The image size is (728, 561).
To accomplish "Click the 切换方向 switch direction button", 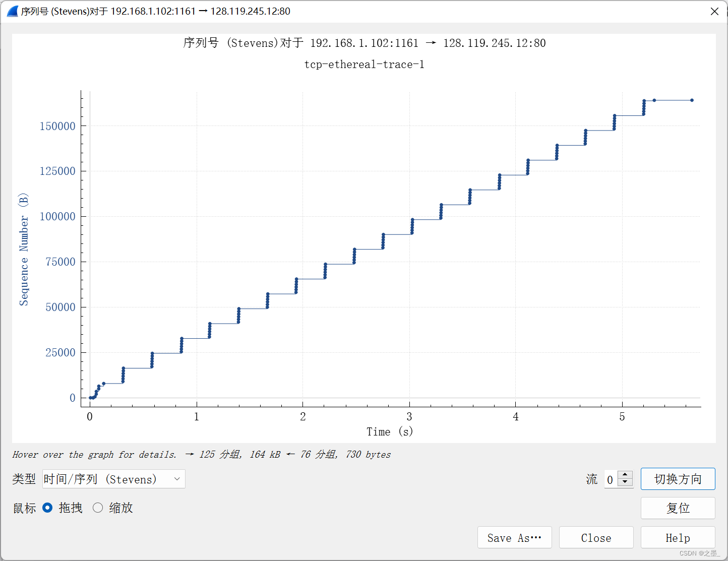I will coord(678,479).
